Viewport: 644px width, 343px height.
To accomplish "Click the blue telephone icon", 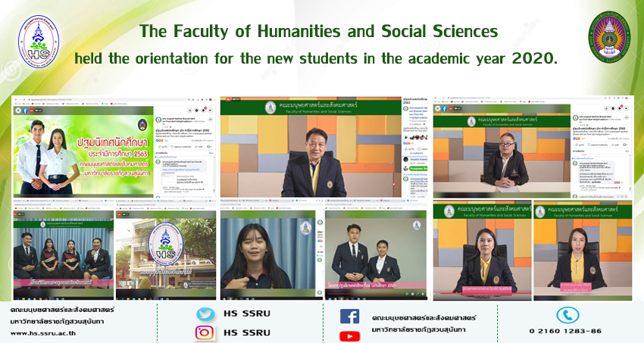I will coord(567,314).
